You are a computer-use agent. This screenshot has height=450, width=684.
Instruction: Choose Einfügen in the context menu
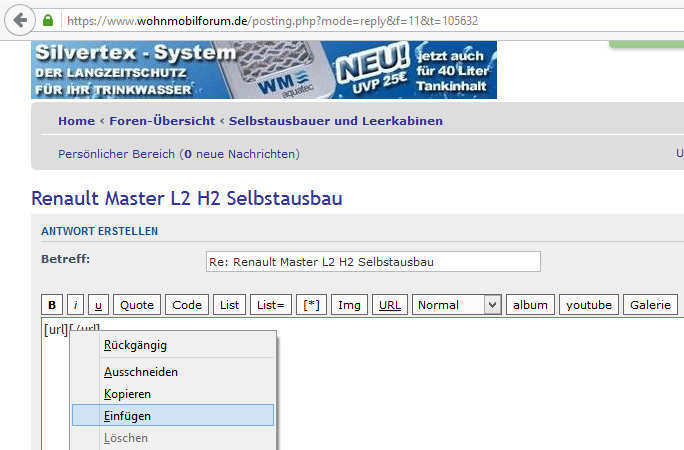tap(173, 415)
